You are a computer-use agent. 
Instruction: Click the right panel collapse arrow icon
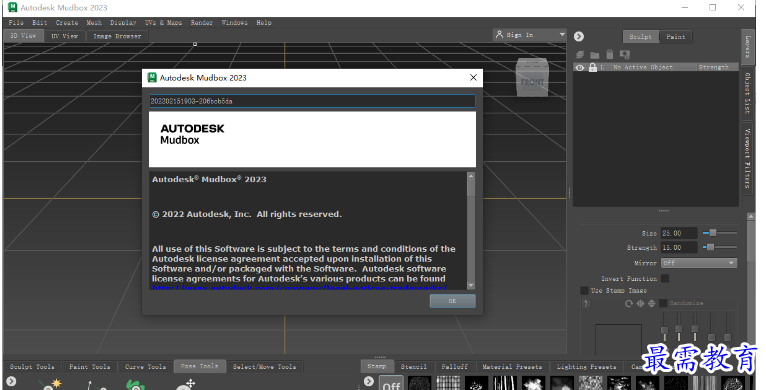(579, 36)
